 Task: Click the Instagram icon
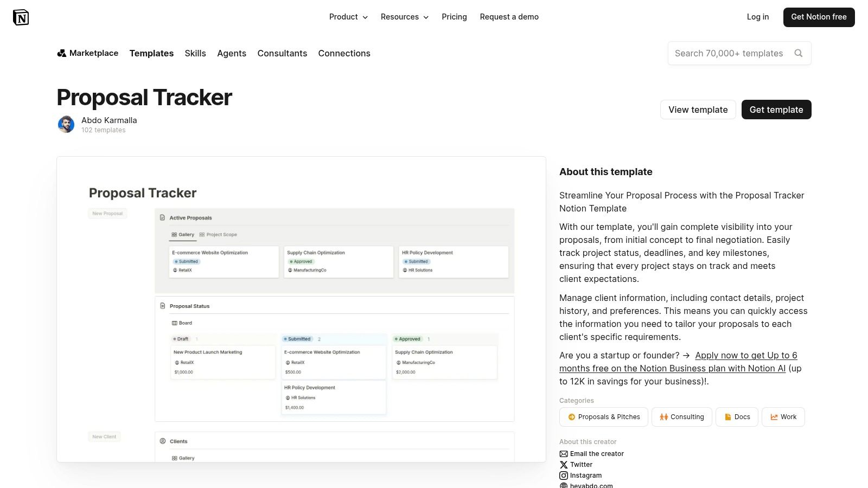[x=564, y=476]
